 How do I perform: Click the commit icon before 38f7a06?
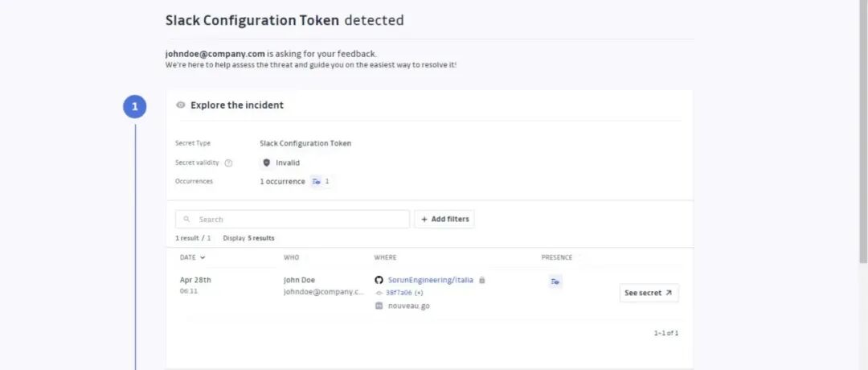379,293
